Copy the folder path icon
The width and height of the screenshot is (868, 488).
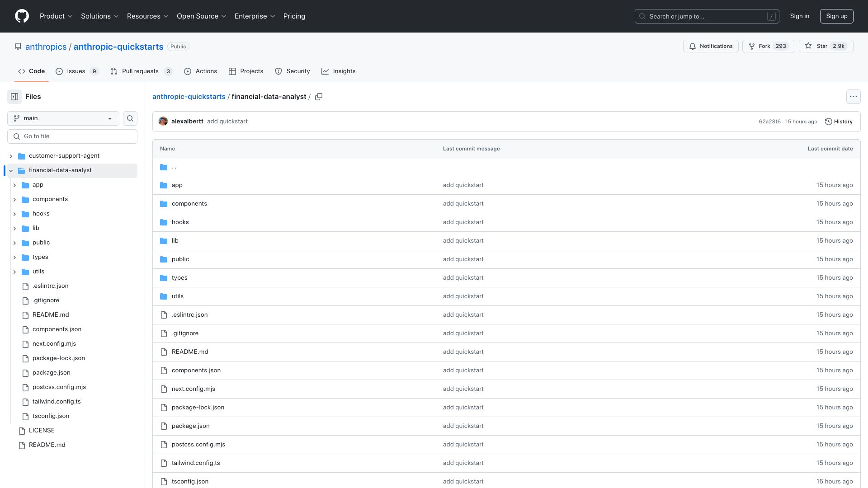click(x=319, y=97)
